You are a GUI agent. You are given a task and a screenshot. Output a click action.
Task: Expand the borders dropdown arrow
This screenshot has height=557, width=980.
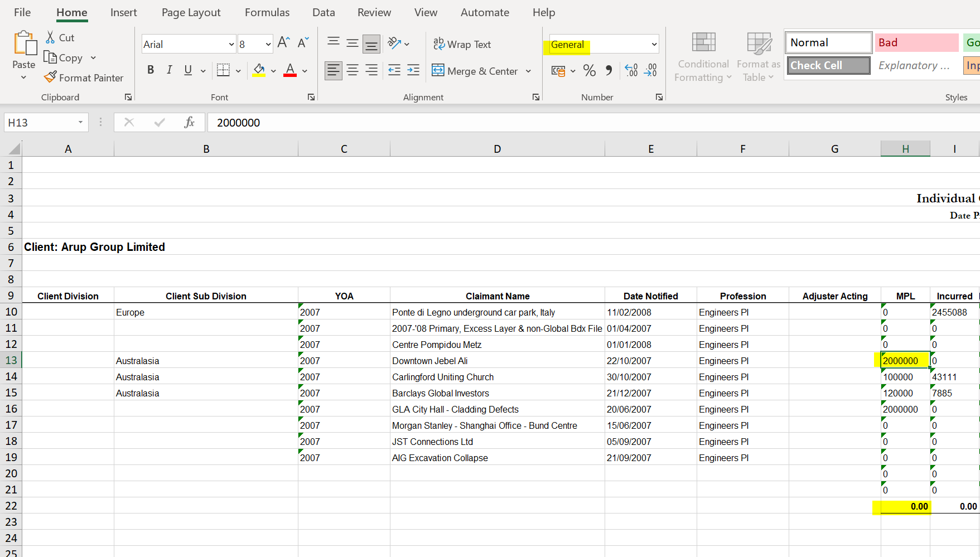coord(238,71)
